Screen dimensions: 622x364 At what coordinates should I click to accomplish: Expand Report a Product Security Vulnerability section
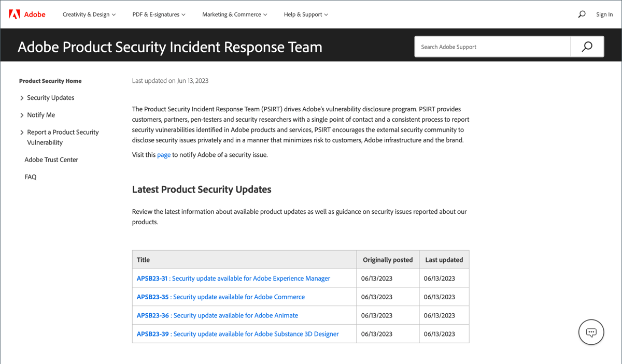click(22, 133)
